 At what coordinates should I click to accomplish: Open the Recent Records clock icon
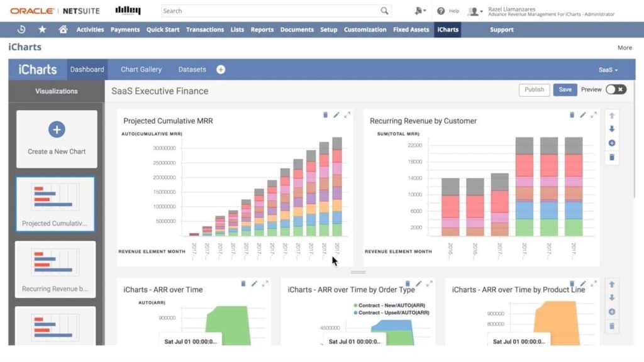(x=21, y=29)
